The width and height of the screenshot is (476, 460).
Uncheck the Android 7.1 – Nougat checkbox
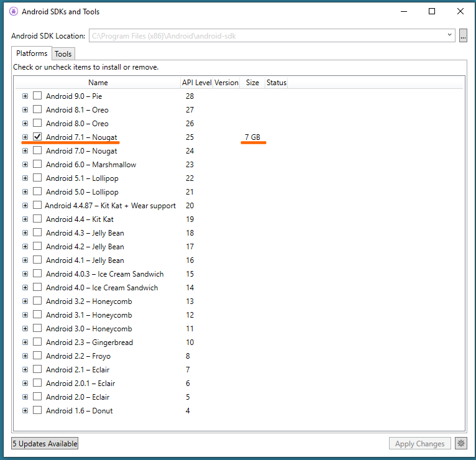(x=38, y=137)
